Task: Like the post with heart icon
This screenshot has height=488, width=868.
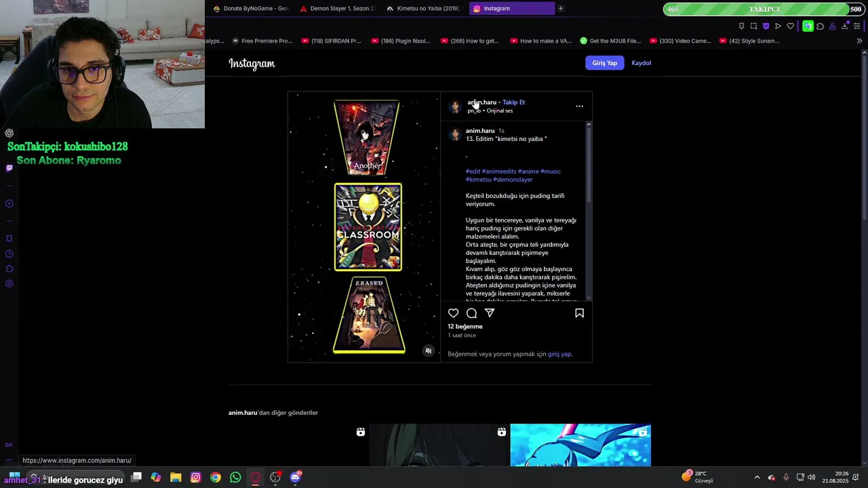Action: coord(453,313)
